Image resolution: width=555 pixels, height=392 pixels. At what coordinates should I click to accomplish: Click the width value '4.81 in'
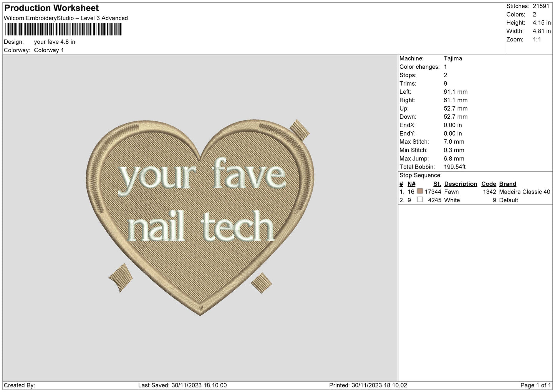click(x=542, y=31)
